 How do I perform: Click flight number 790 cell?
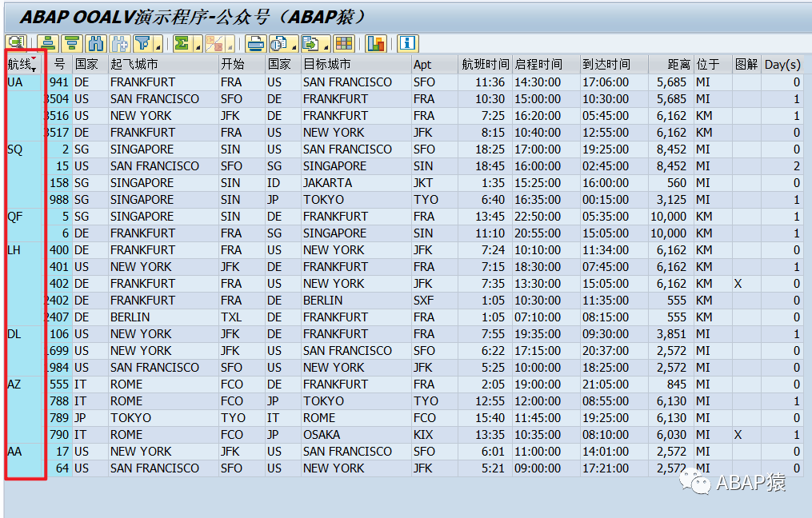[58, 435]
